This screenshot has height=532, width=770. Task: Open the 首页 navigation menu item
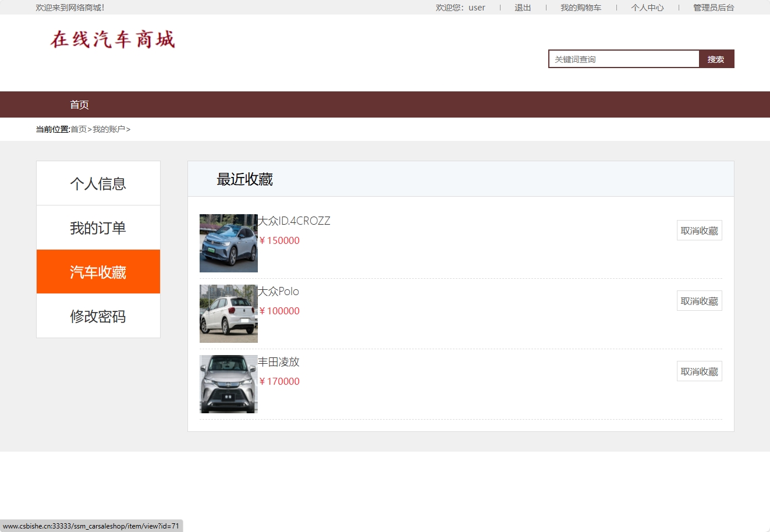click(x=79, y=104)
